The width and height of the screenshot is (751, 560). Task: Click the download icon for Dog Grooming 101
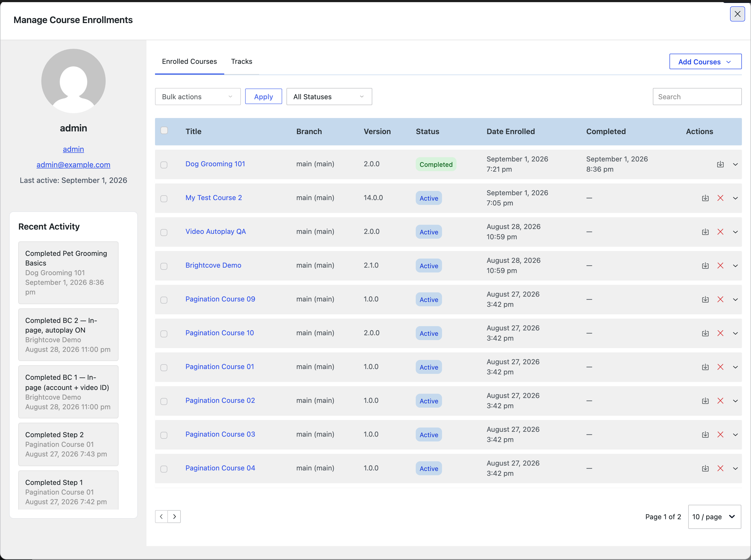[x=720, y=164]
